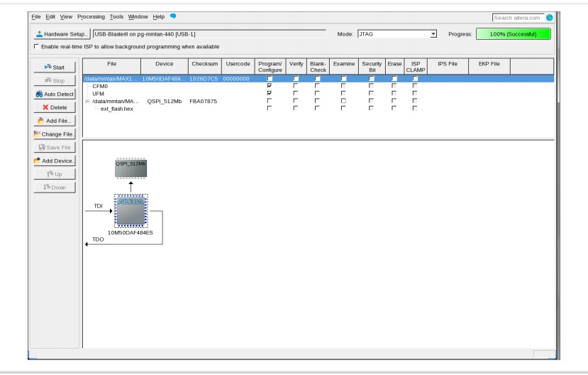The image size is (588, 375).
Task: Collapse the /data/mmtan/MA... QSPI file tree
Action: pyautogui.click(x=87, y=101)
